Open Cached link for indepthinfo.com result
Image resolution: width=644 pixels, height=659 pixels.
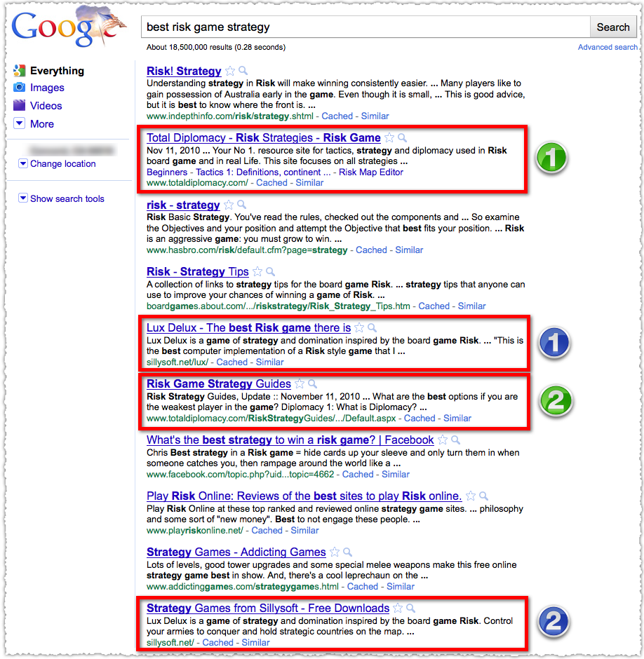337,116
